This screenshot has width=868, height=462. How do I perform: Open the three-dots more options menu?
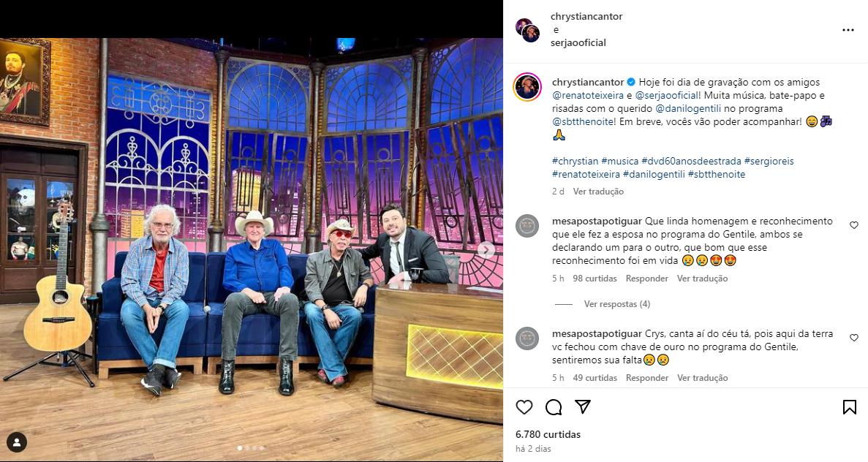click(x=848, y=30)
